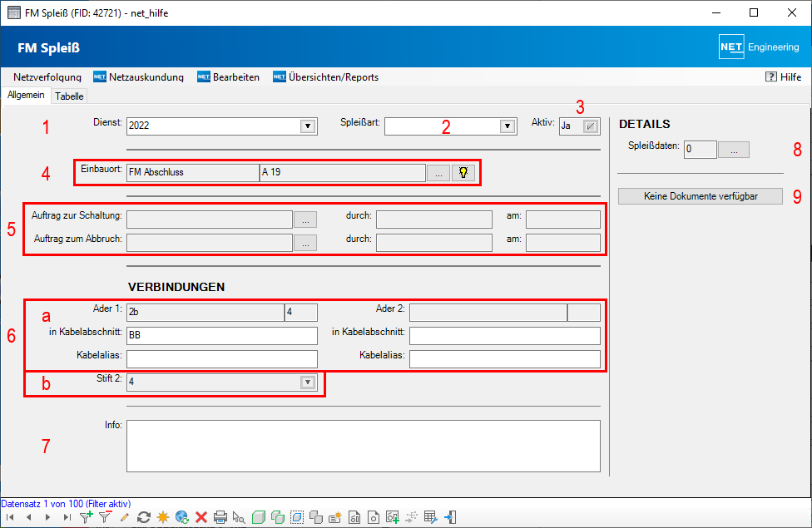
Task: Click the double green cubes icon
Action: 278,516
